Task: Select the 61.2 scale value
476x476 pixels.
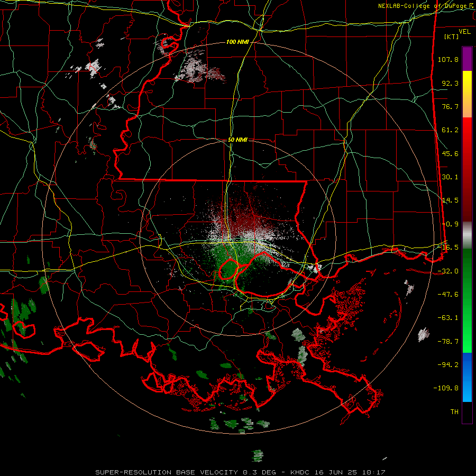Action: coord(450,130)
